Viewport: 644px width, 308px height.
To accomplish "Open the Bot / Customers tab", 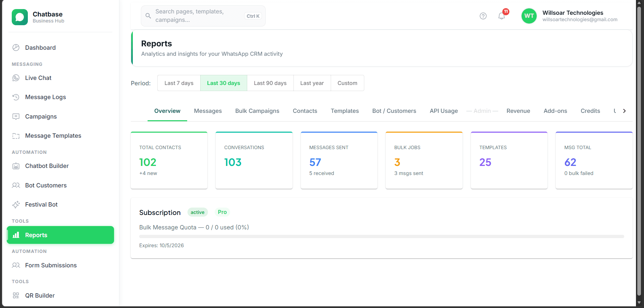I will point(394,111).
